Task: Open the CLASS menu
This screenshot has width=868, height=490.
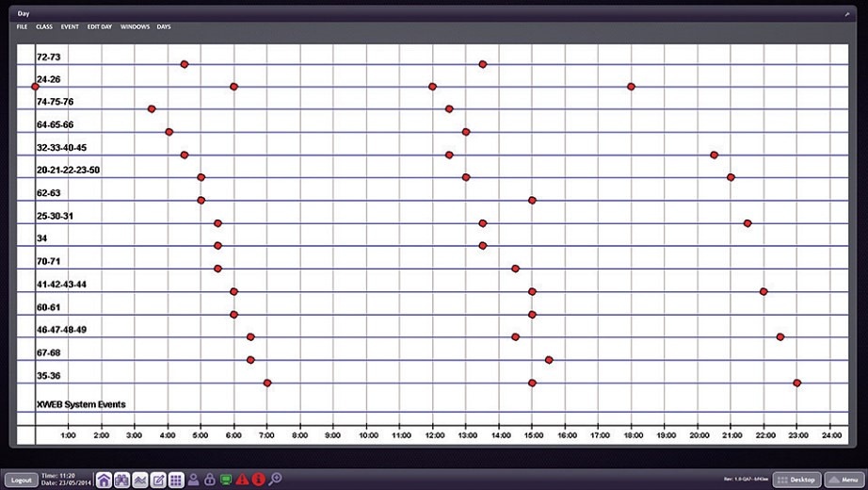Action: tap(44, 26)
